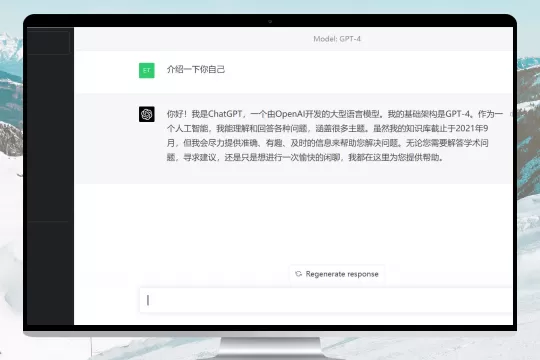Click the green ET user avatar
Image resolution: width=540 pixels, height=360 pixels.
point(147,70)
